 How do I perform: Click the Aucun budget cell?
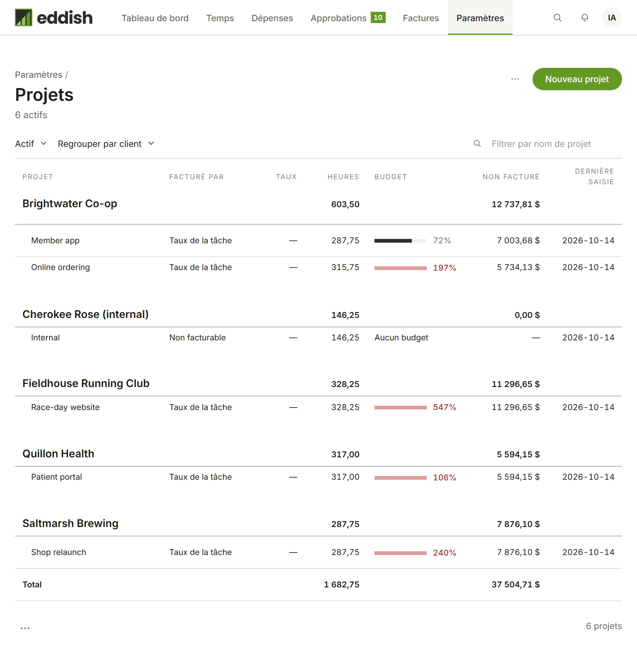(x=401, y=338)
